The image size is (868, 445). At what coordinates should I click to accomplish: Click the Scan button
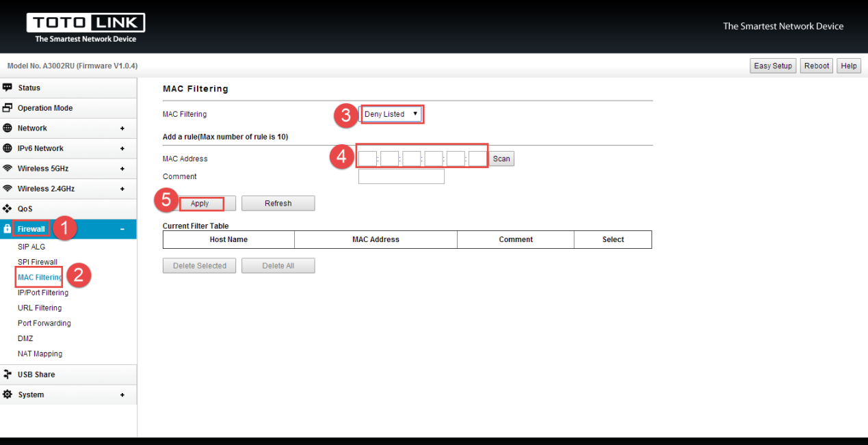click(501, 159)
